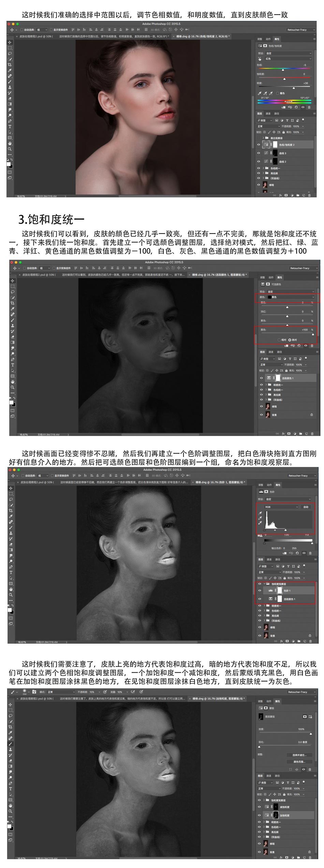This screenshot has width=324, height=868.
Task: Enable the 着色 colorize checkbox
Action: (x=278, y=93)
